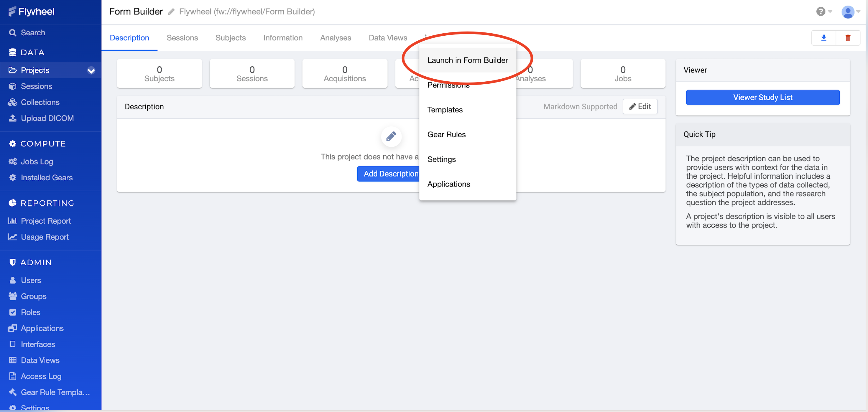The height and width of the screenshot is (412, 868).
Task: Click the Edit description button
Action: (640, 106)
